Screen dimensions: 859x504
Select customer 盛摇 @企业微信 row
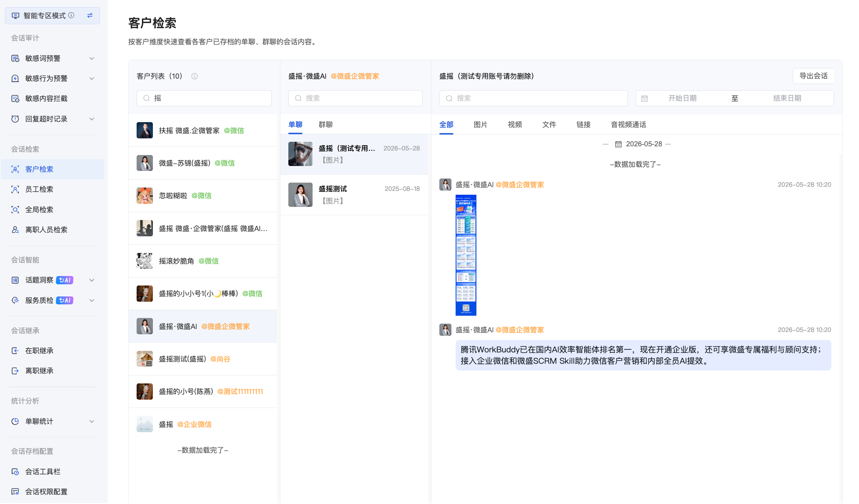203,424
